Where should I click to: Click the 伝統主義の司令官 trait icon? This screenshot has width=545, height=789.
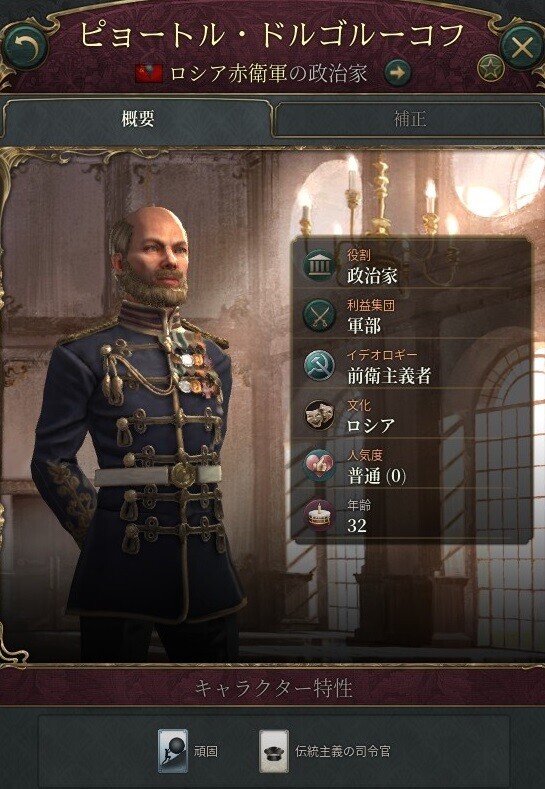[x=274, y=751]
